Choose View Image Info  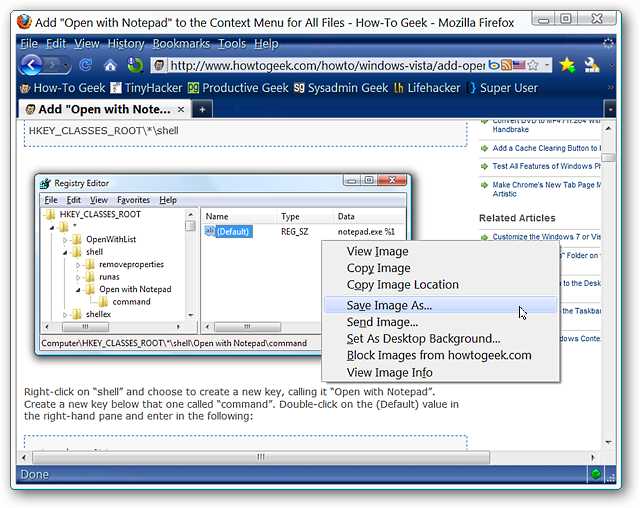[441, 372]
